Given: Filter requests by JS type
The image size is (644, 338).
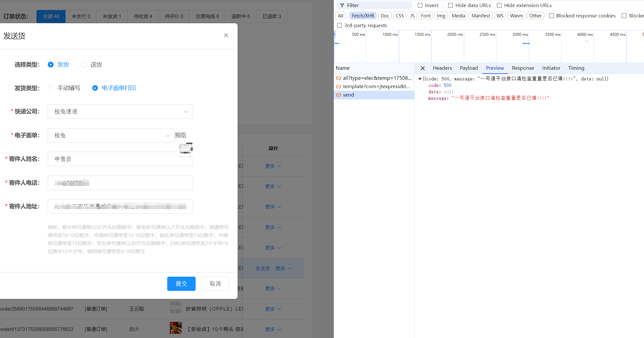Looking at the screenshot, I should click(x=412, y=16).
